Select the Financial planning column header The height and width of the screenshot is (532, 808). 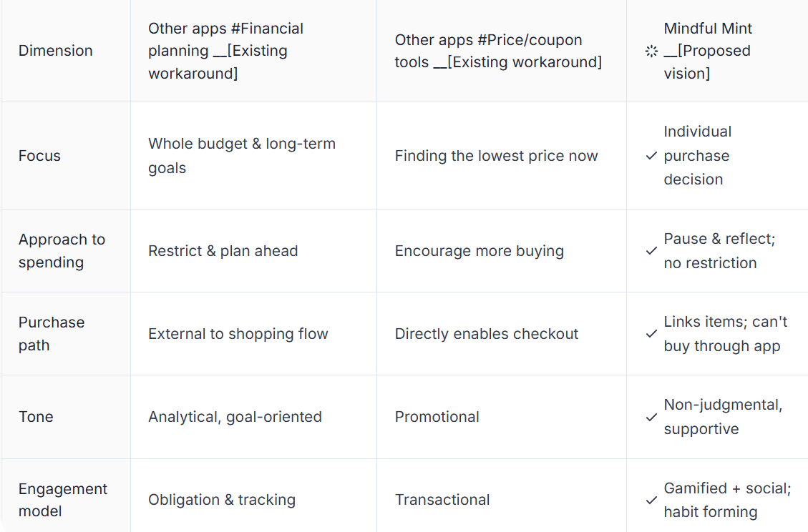click(x=253, y=51)
